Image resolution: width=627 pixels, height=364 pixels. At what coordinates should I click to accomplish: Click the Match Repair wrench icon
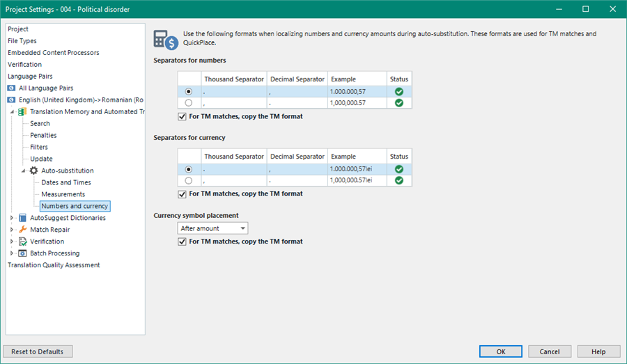coord(23,230)
